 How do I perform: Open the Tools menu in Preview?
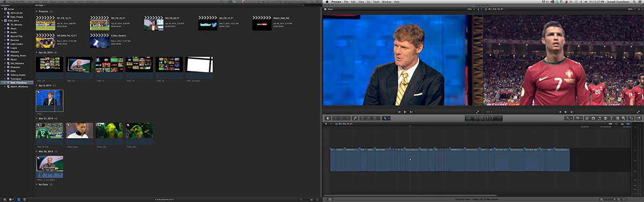376,2
